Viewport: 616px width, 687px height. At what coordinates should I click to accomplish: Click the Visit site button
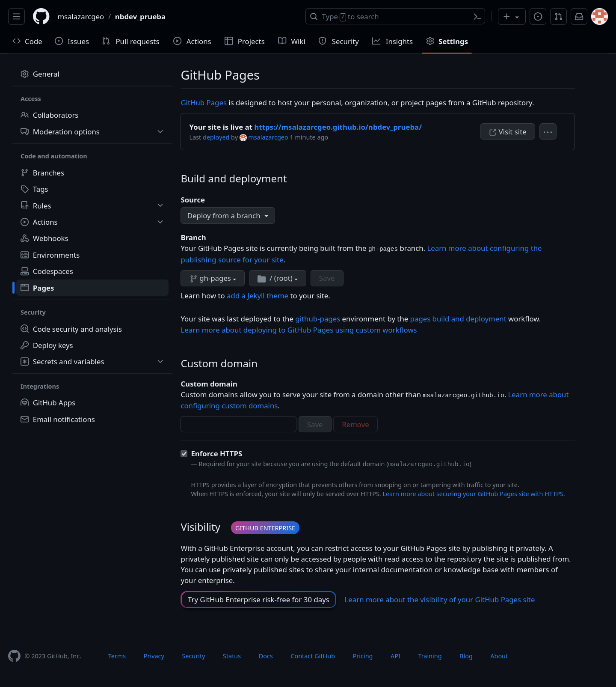click(x=507, y=132)
